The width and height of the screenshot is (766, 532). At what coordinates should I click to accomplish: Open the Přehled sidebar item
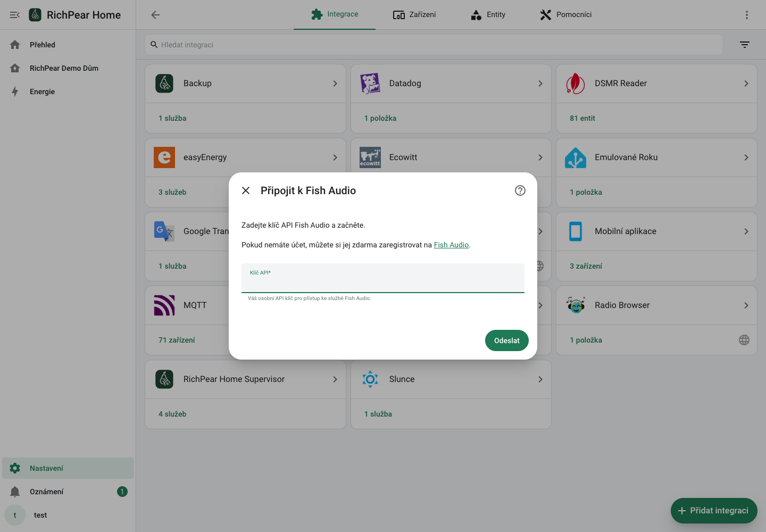pyautogui.click(x=68, y=45)
